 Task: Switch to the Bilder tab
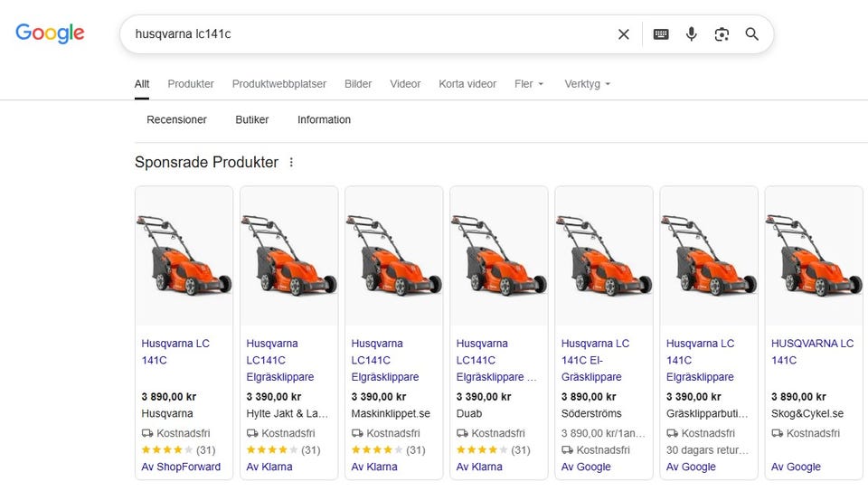tap(358, 84)
